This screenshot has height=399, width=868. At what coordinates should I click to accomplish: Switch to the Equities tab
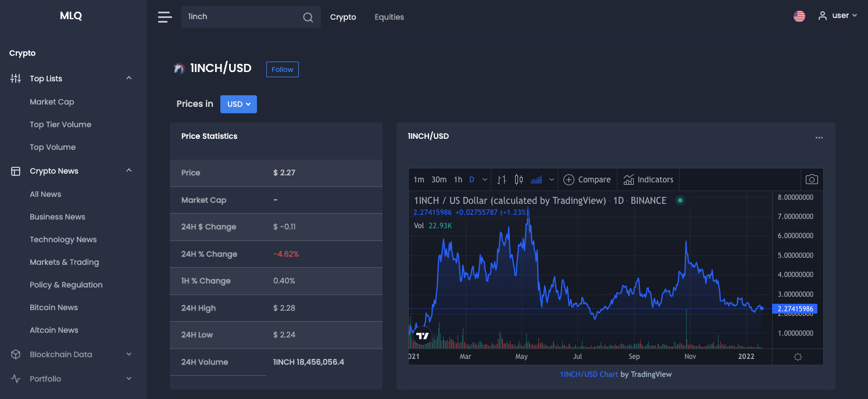pos(390,17)
